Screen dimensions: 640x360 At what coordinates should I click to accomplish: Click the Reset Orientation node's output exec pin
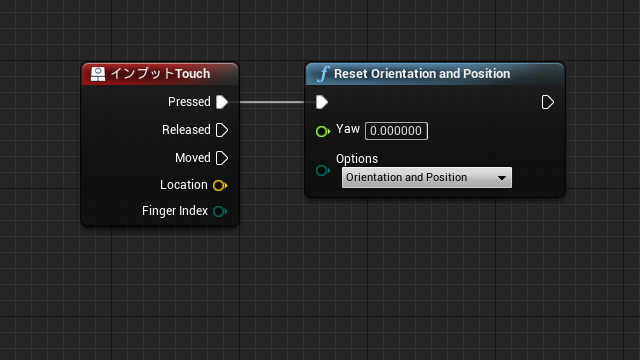(x=547, y=102)
